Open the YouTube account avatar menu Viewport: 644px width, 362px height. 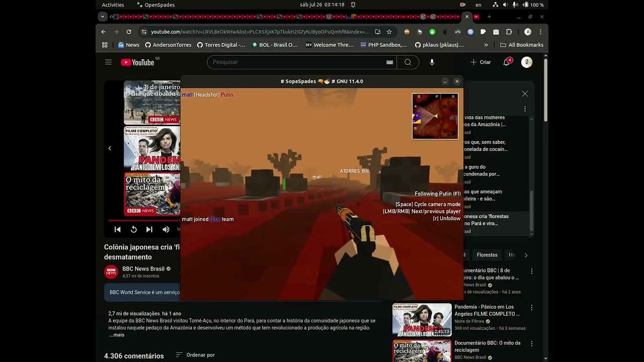[527, 62]
